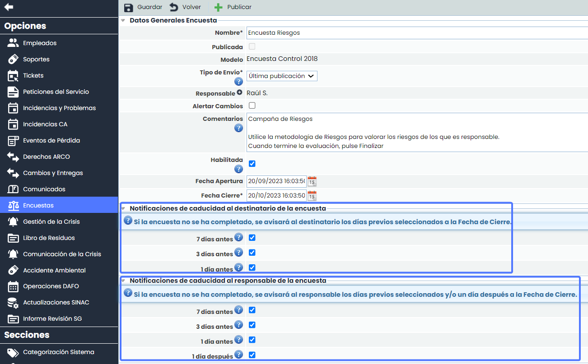
Task: Toggle the Alertar Cambios checkbox
Action: (x=252, y=106)
